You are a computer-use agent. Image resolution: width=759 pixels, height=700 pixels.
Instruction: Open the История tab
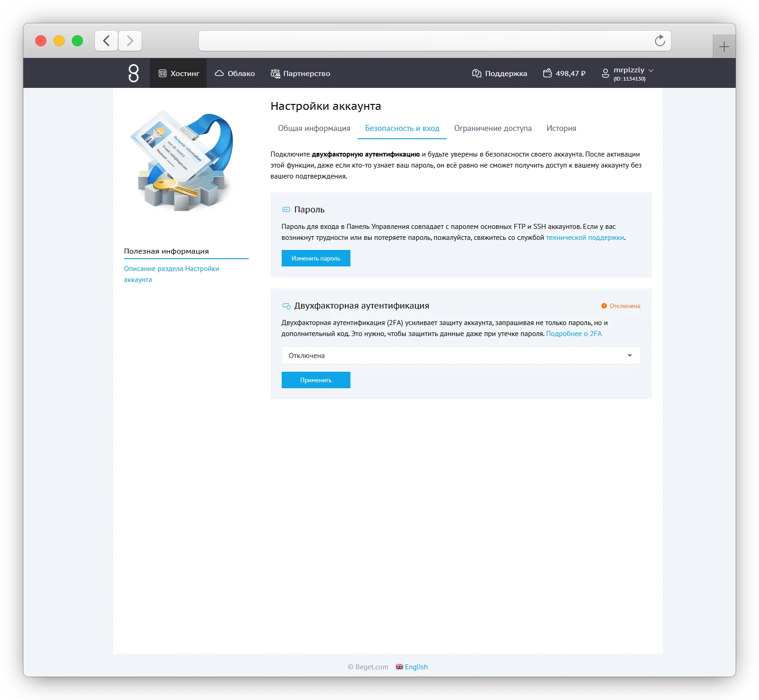[x=561, y=128]
